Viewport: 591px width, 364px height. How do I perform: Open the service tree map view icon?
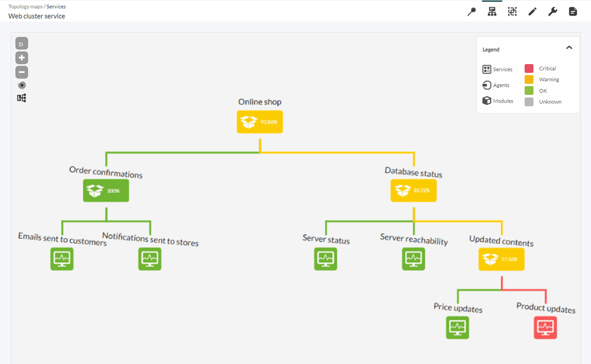click(x=492, y=11)
